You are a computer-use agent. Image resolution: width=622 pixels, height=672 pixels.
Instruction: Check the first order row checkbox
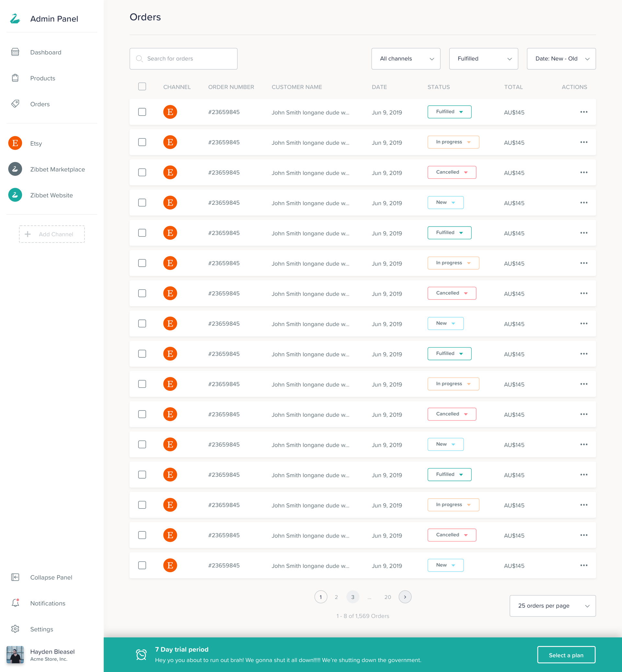[142, 112]
